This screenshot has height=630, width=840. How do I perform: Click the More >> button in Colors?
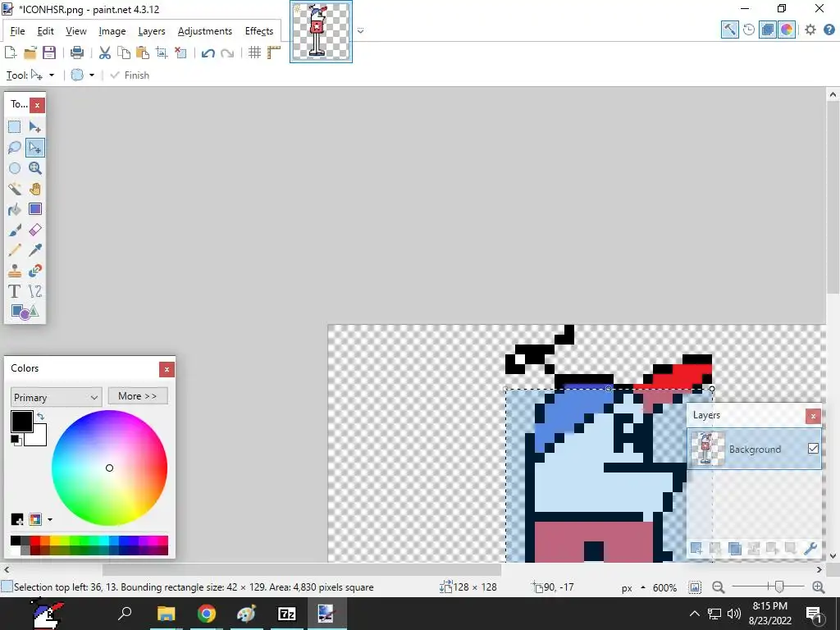click(x=138, y=396)
